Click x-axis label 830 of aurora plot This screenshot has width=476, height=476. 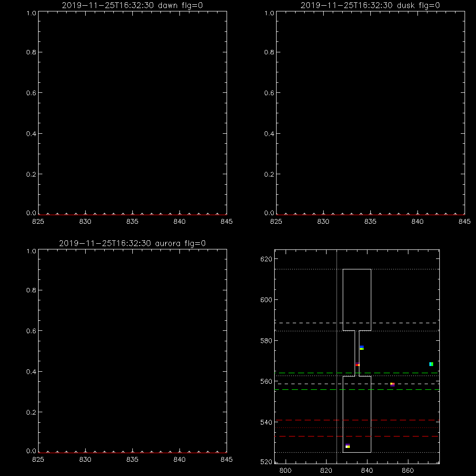coord(85,460)
